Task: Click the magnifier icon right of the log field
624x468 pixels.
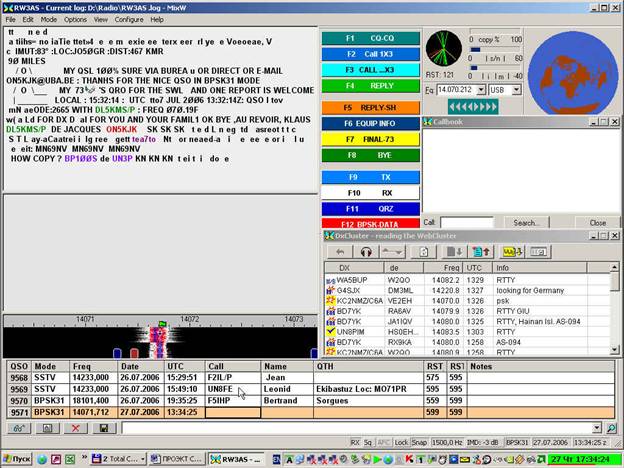Action: [x=611, y=428]
